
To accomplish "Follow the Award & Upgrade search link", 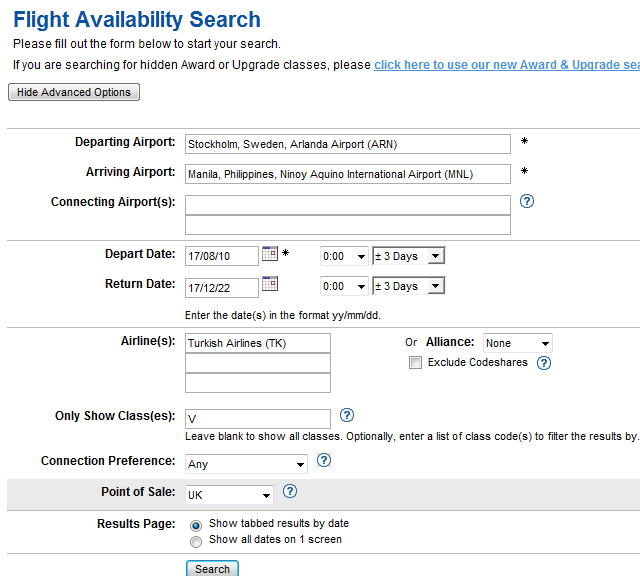I will click(x=506, y=65).
